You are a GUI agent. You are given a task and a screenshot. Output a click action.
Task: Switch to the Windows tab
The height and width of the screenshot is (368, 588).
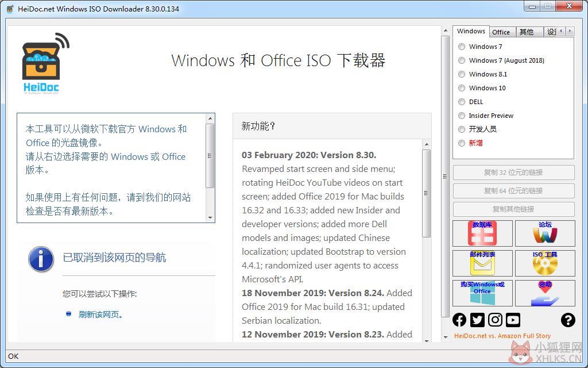coord(471,31)
